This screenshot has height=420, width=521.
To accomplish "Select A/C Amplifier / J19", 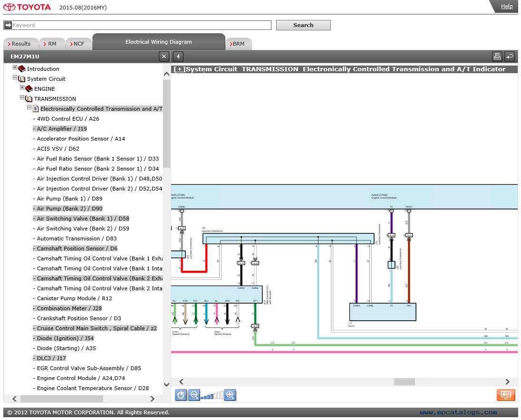I will pos(60,129).
